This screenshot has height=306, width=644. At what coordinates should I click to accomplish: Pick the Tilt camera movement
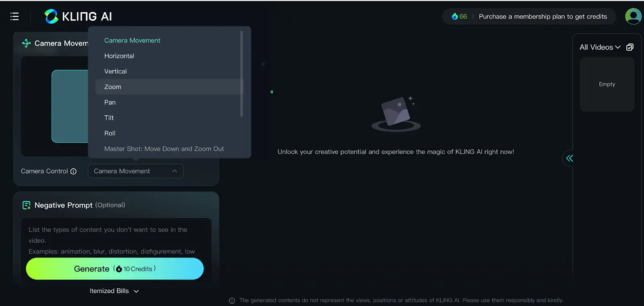click(169, 118)
